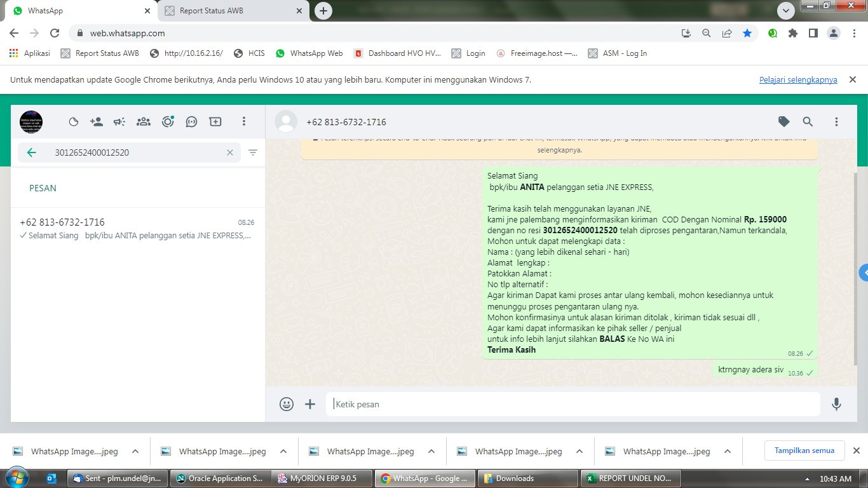Click the PESAN section heading
Screen dimensions: 868x488
(x=43, y=188)
